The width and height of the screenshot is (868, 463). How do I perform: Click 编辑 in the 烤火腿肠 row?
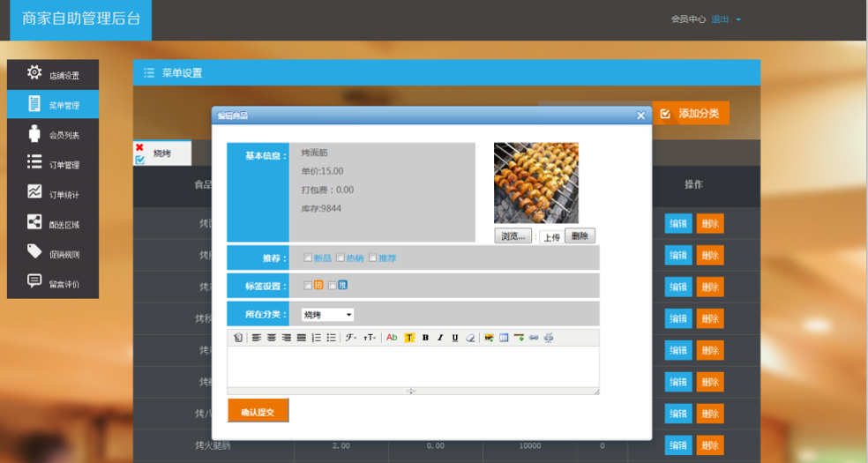[x=678, y=445]
